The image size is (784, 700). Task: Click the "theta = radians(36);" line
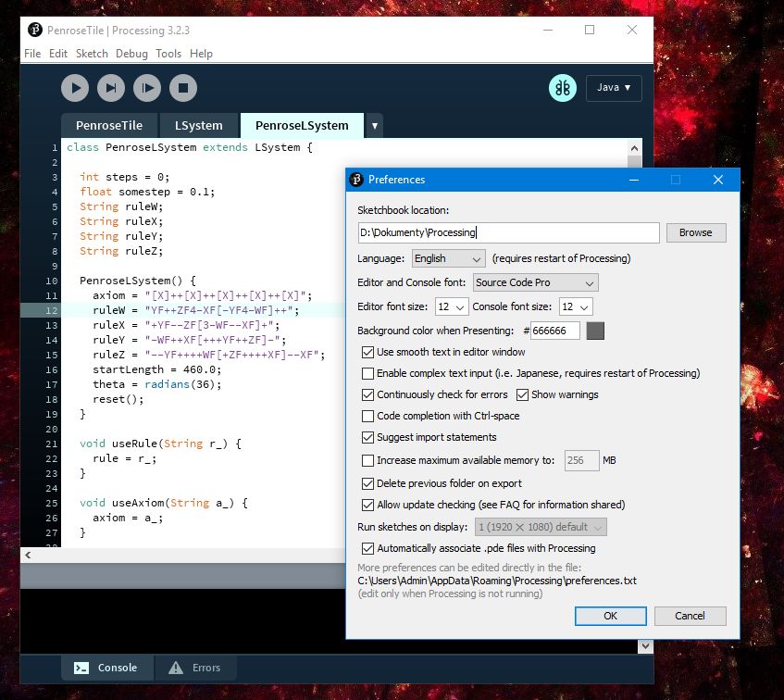tap(156, 384)
